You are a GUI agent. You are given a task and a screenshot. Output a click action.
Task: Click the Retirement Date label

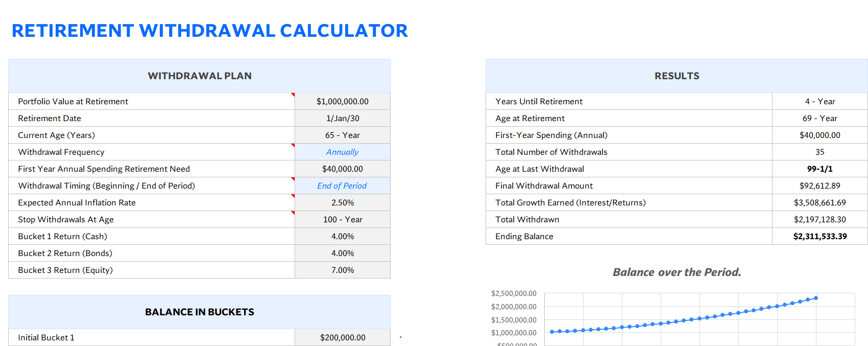click(50, 118)
